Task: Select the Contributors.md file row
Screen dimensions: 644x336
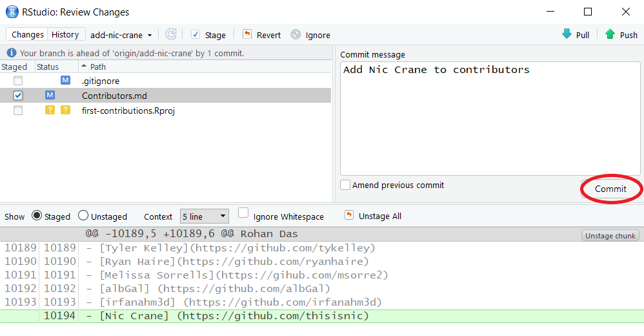Action: pos(166,96)
